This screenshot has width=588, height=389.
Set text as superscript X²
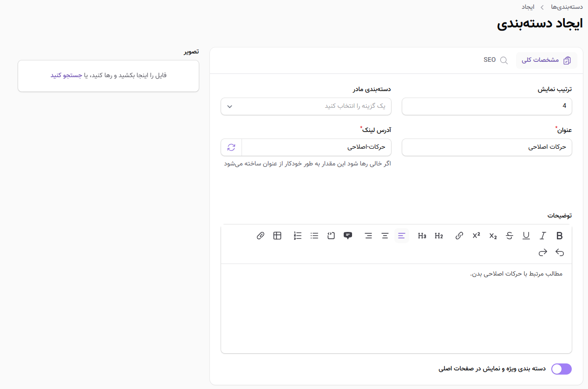[x=476, y=236]
